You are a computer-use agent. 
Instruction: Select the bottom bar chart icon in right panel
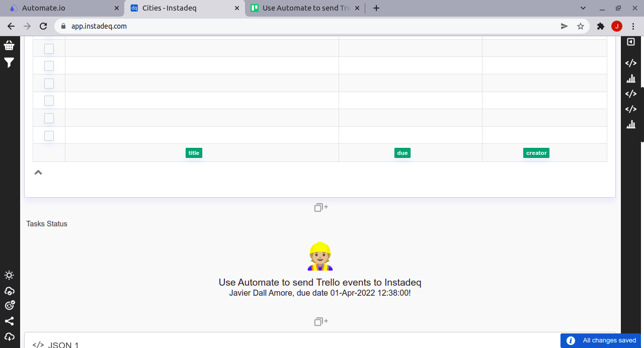click(631, 124)
